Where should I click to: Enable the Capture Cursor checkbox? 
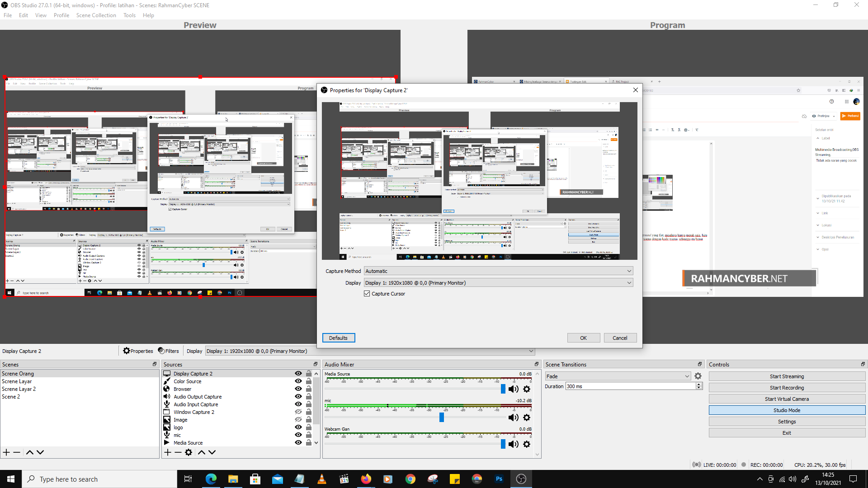[367, 293]
